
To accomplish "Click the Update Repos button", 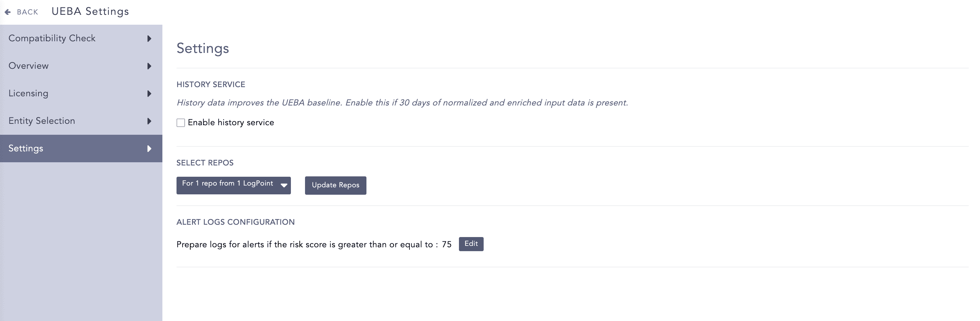I will click(335, 185).
